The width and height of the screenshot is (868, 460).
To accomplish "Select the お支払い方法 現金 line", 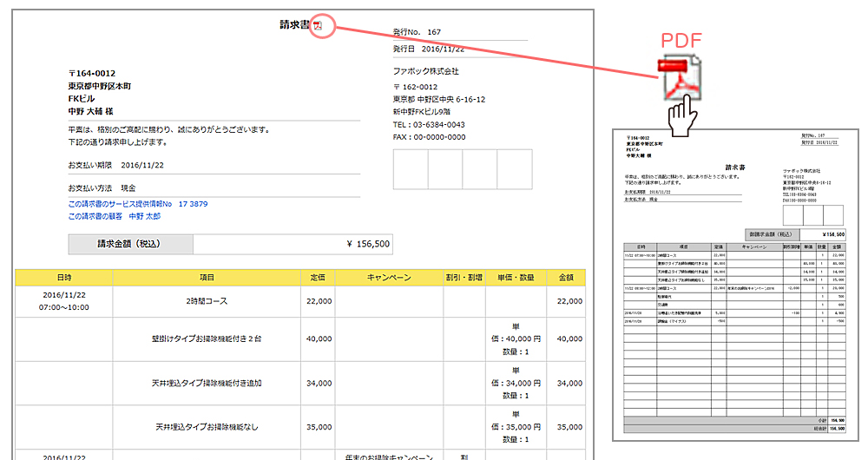I will pyautogui.click(x=102, y=187).
